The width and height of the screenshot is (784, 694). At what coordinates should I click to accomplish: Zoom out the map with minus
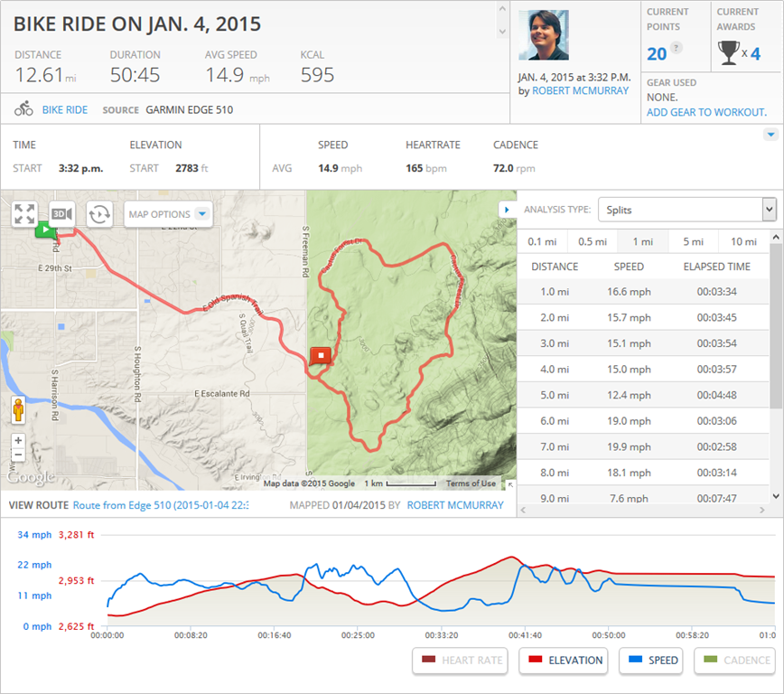[18, 455]
